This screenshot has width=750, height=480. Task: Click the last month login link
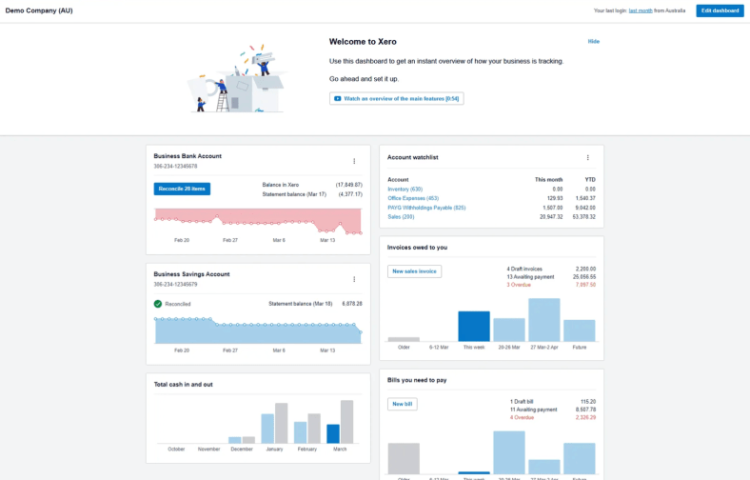coord(640,10)
